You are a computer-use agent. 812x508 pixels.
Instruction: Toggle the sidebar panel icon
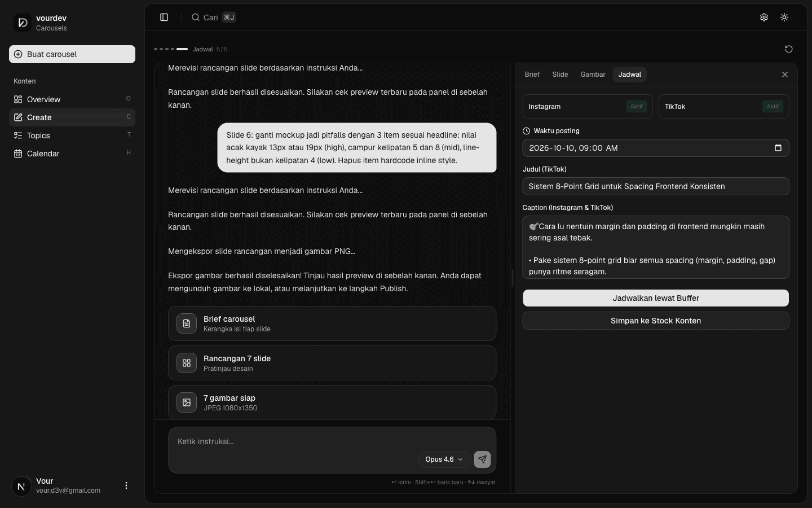(x=164, y=17)
